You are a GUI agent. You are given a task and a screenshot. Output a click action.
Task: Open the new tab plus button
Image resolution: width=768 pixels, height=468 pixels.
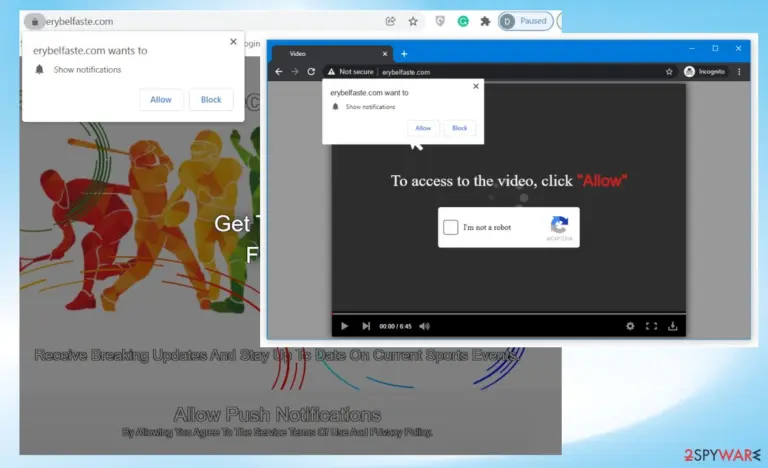pyautogui.click(x=404, y=54)
